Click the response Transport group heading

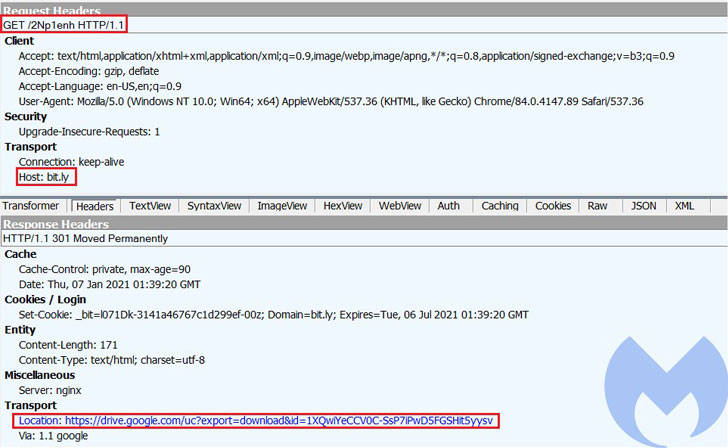click(30, 405)
